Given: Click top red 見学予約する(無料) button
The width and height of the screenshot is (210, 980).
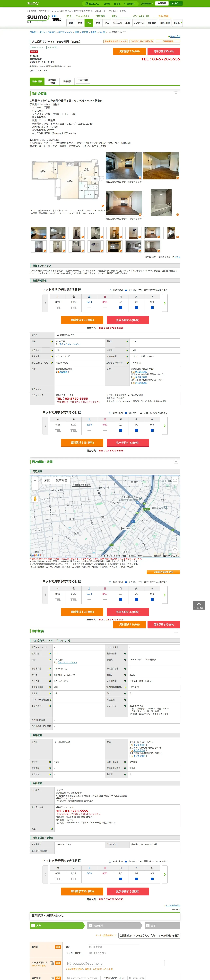Looking at the screenshot, I should (x=164, y=51).
